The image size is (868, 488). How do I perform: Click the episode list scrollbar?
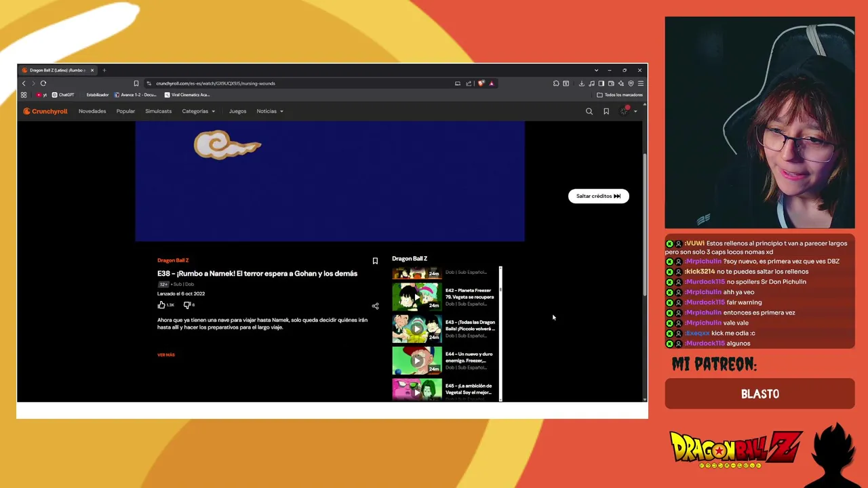(500, 333)
